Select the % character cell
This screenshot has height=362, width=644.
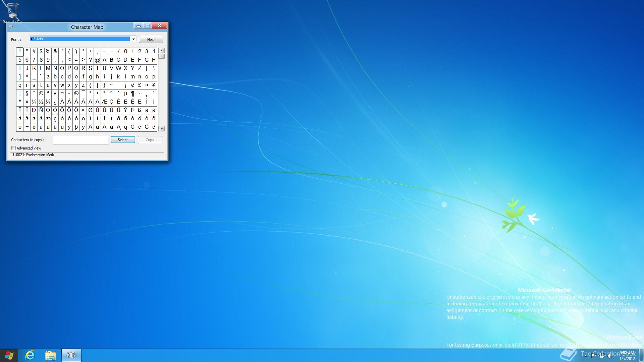[x=48, y=52]
